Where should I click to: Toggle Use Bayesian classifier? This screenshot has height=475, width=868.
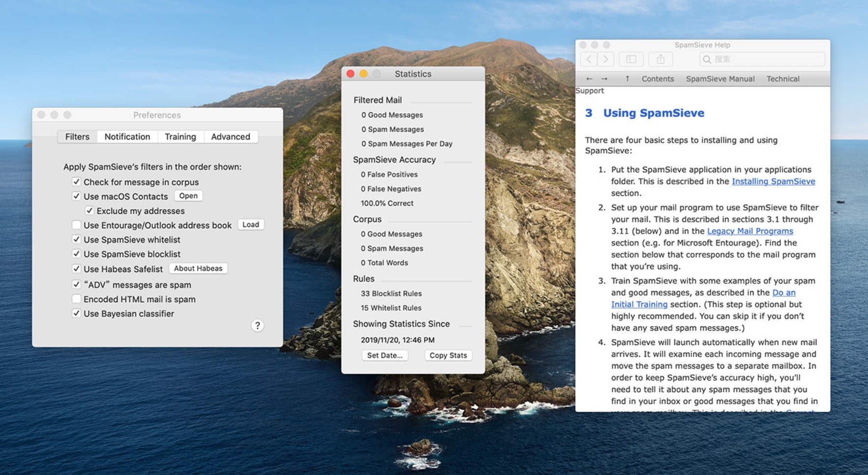point(77,313)
